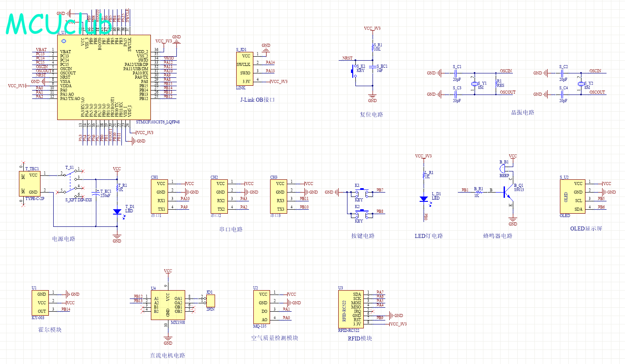
Task: Click the L_D1 LED in LED circuit
Action: (x=424, y=199)
